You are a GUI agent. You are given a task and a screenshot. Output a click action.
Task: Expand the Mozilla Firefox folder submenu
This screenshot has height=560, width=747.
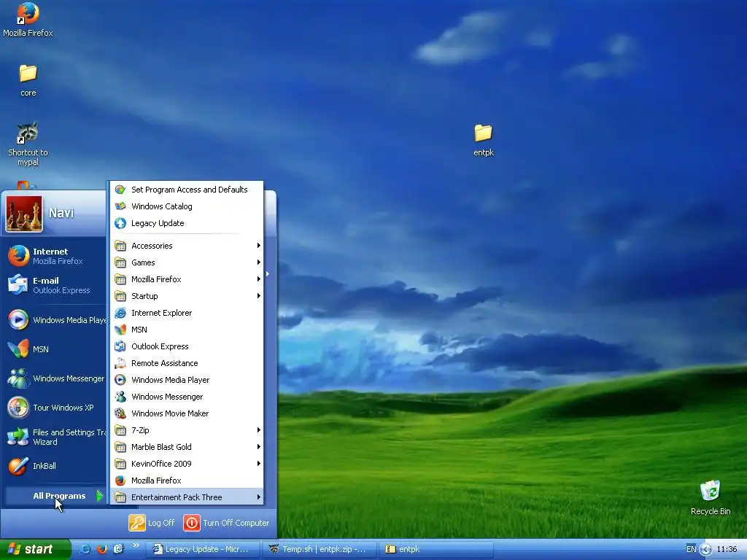click(187, 279)
